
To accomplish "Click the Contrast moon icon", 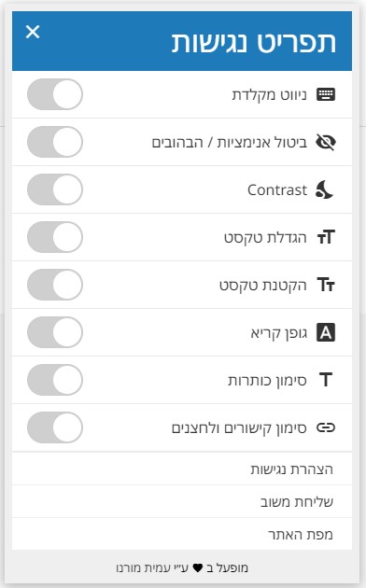I will click(324, 189).
